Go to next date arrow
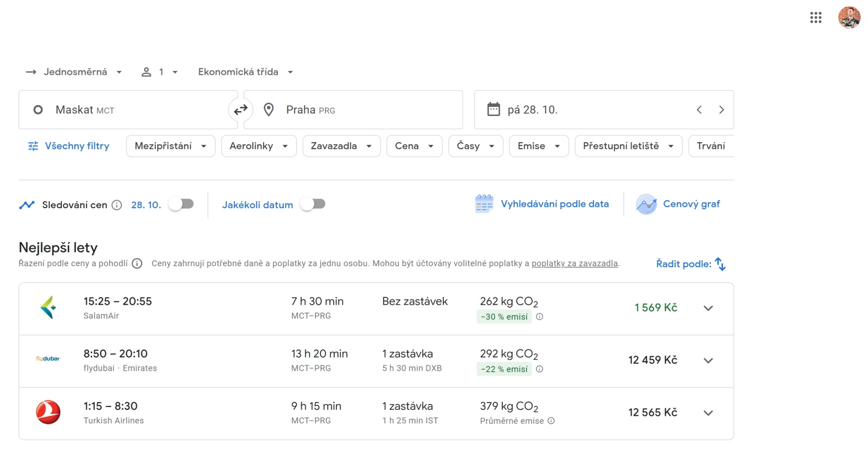This screenshot has height=451, width=868. pyautogui.click(x=722, y=109)
